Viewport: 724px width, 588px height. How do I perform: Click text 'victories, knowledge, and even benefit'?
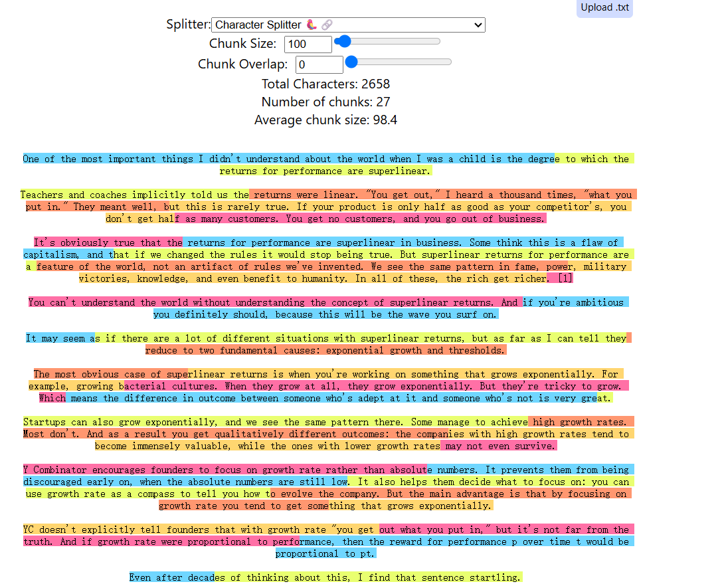pos(180,278)
